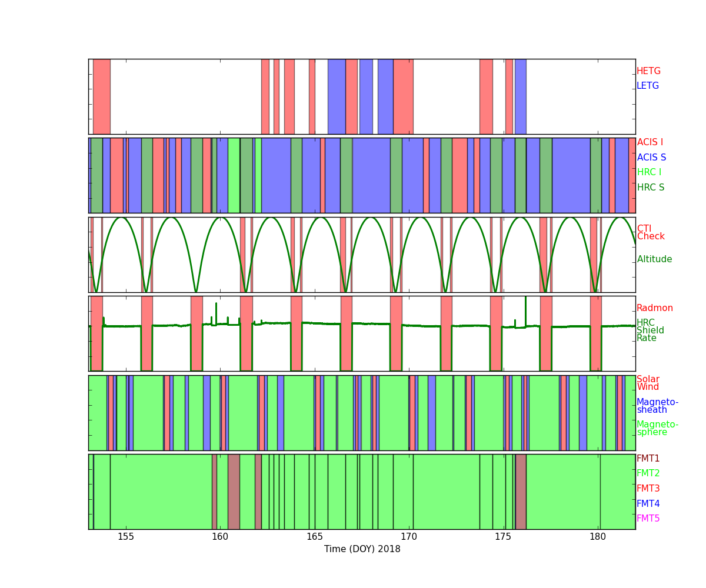Click the Time (DOY) 2018 axis title
Screen dimensions: 706x588
362,549
